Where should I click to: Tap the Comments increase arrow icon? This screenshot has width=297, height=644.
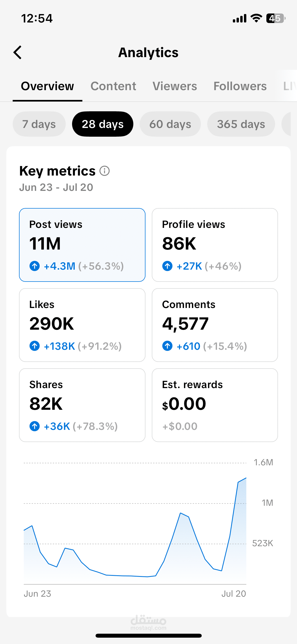(167, 346)
